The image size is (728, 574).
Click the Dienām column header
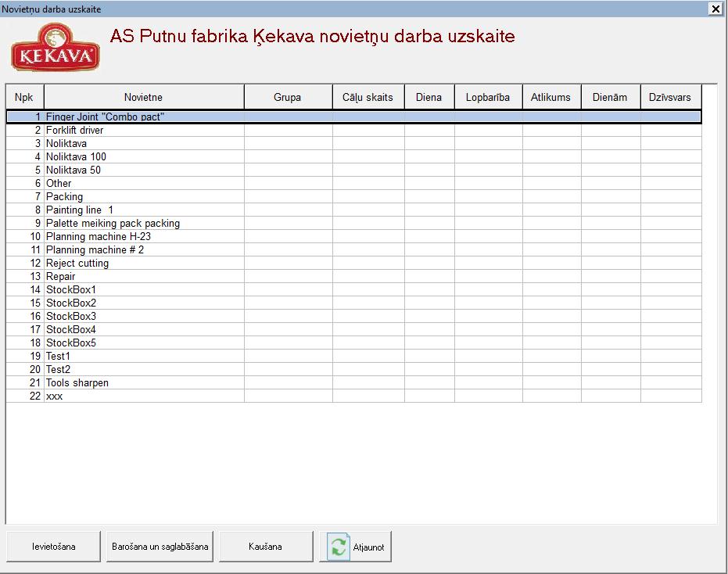tap(610, 97)
